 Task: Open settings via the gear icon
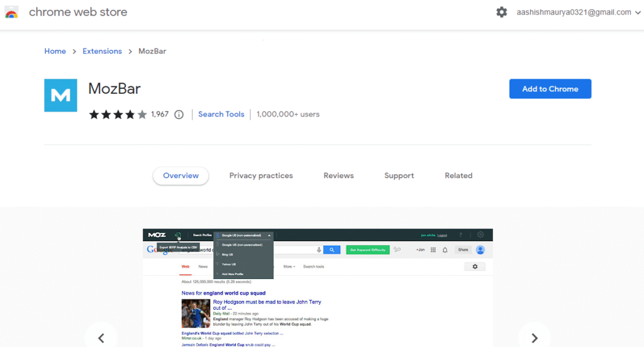(x=501, y=12)
